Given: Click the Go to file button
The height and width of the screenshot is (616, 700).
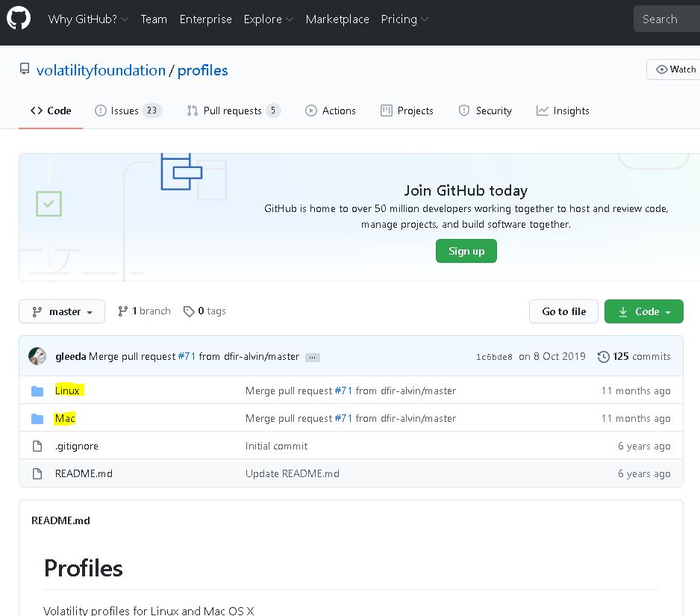Looking at the screenshot, I should pos(563,311).
